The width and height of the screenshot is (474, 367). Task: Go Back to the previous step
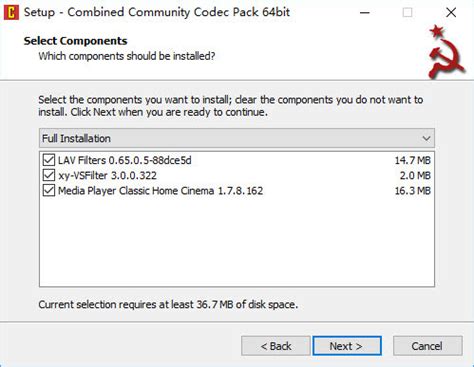click(276, 346)
